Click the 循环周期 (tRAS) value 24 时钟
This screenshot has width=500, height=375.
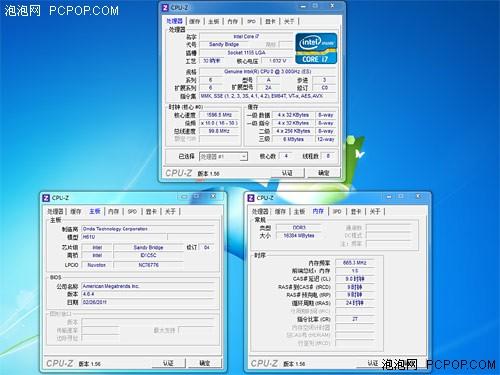pyautogui.click(x=355, y=303)
